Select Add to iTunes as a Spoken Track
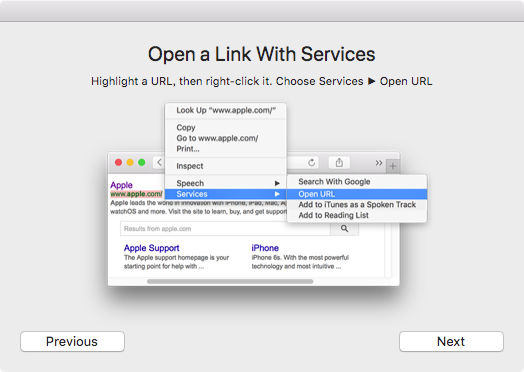Viewport: 524px width, 372px height. [357, 205]
